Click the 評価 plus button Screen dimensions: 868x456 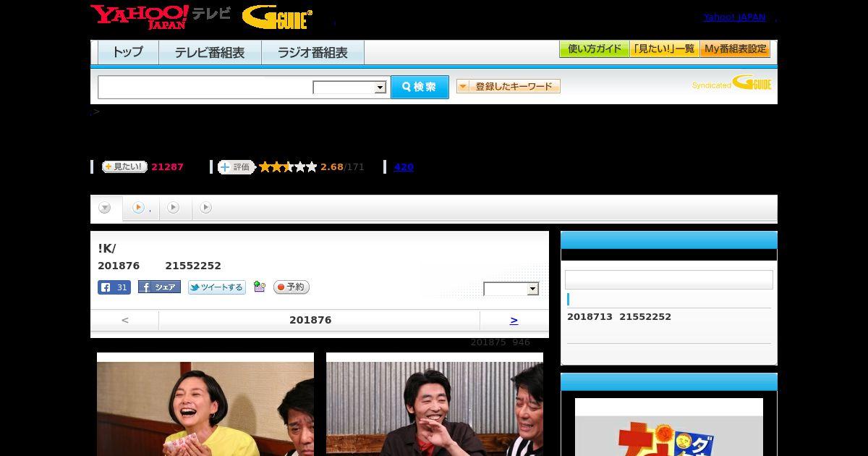click(x=236, y=167)
